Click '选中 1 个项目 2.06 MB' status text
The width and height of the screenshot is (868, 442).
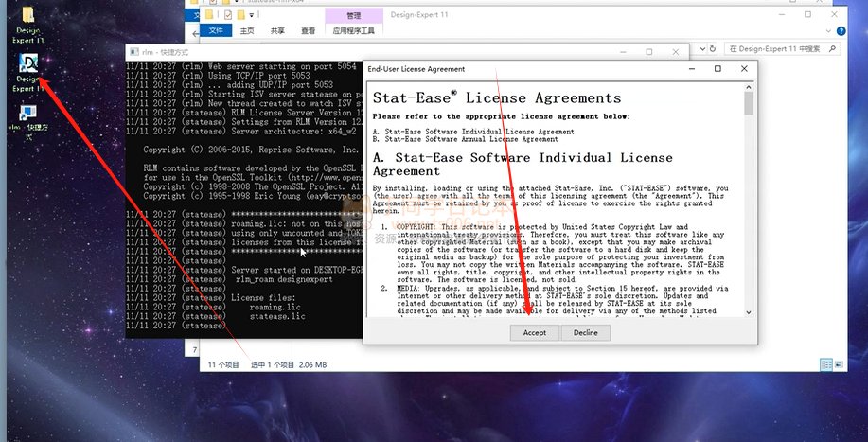click(289, 365)
